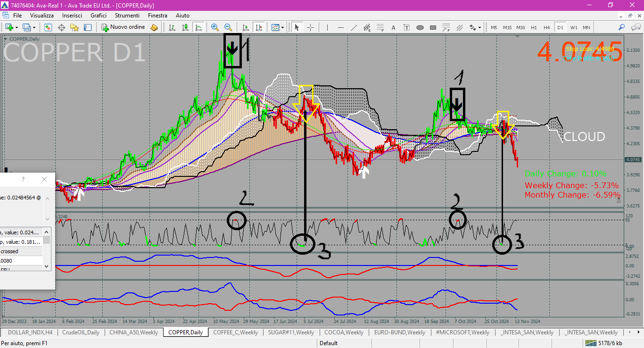
Task: Select the standard cursor arrow tool
Action: click(x=297, y=27)
